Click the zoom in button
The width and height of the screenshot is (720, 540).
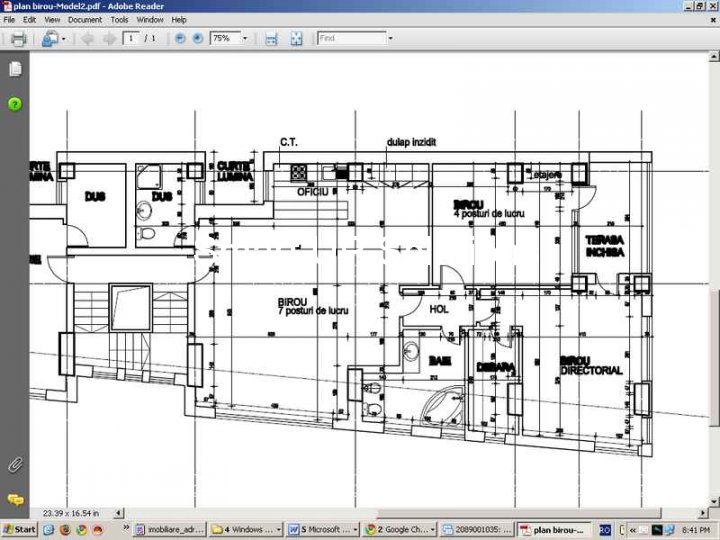(x=197, y=39)
